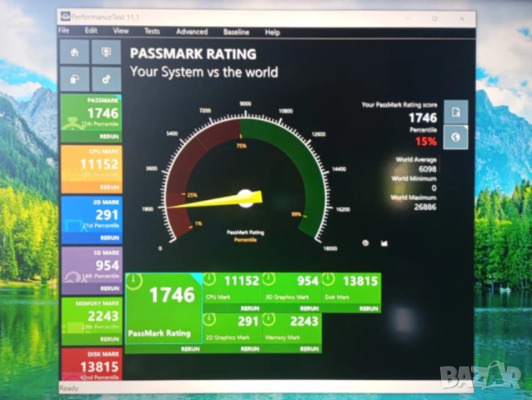
Task: Open the Edit menu
Action: coord(91,31)
